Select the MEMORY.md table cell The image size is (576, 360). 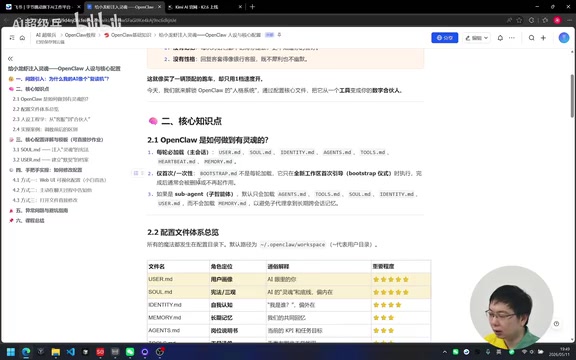(178, 318)
